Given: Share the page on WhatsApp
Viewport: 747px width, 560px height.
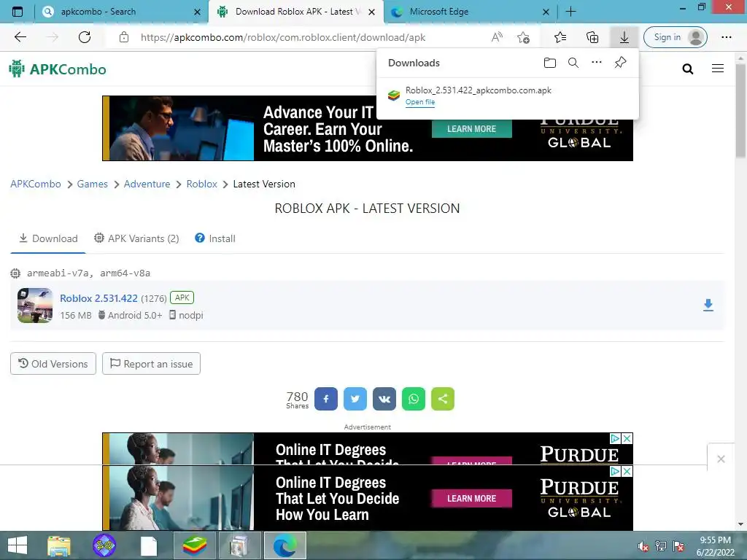Looking at the screenshot, I should [x=414, y=399].
